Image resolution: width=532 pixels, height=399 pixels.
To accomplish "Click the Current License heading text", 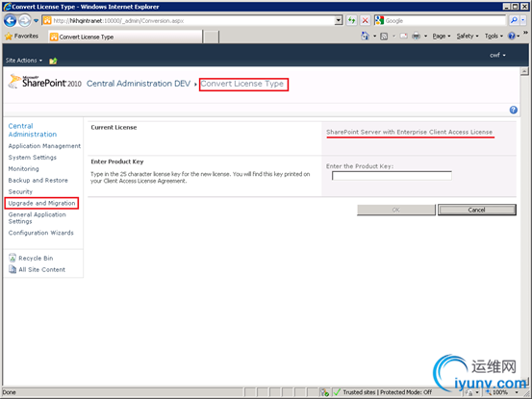I will tap(114, 128).
